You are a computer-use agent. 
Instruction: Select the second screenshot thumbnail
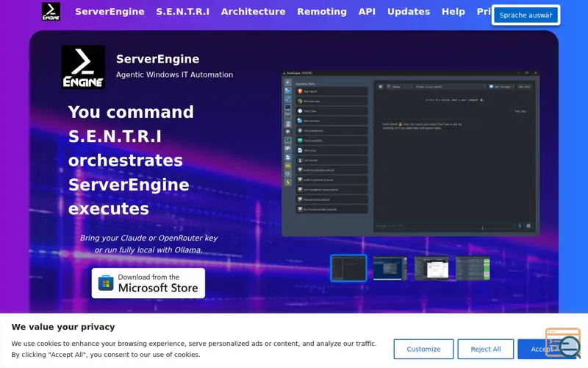tap(390, 268)
